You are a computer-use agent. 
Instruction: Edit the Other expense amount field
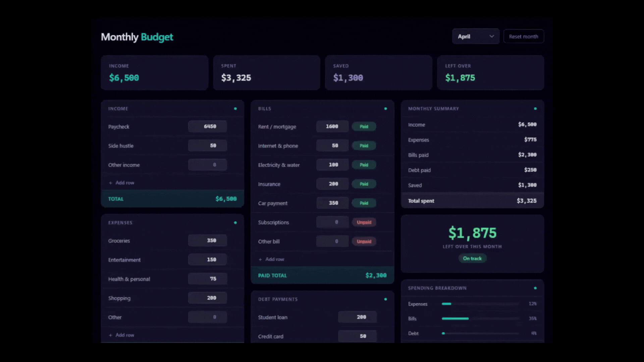tap(207, 317)
